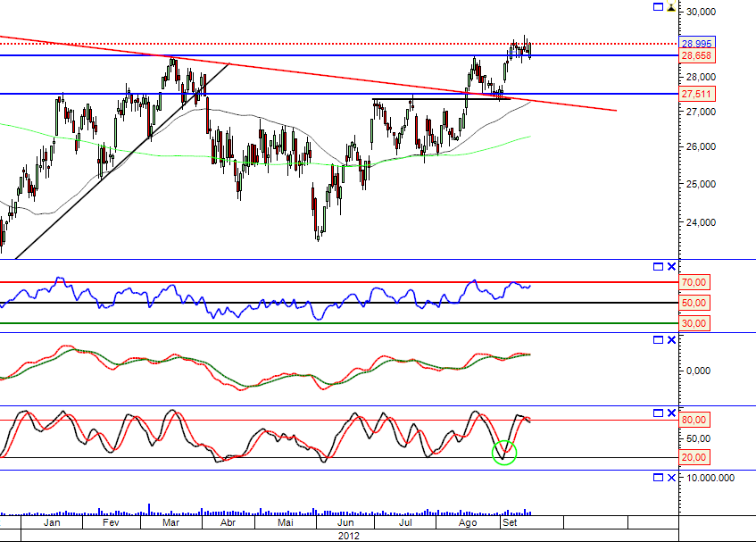Maximize the volume panel
Viewport: 756px width, 542px height.
(658, 478)
